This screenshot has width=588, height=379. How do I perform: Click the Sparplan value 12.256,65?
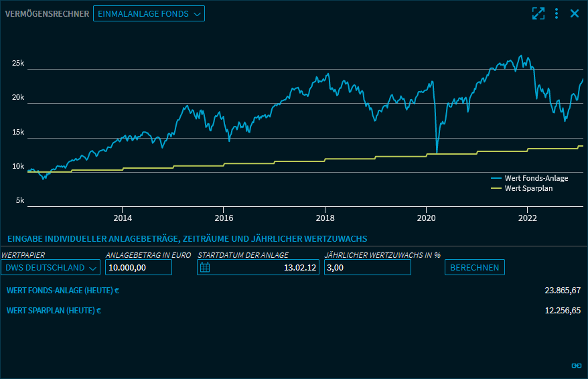(x=563, y=311)
